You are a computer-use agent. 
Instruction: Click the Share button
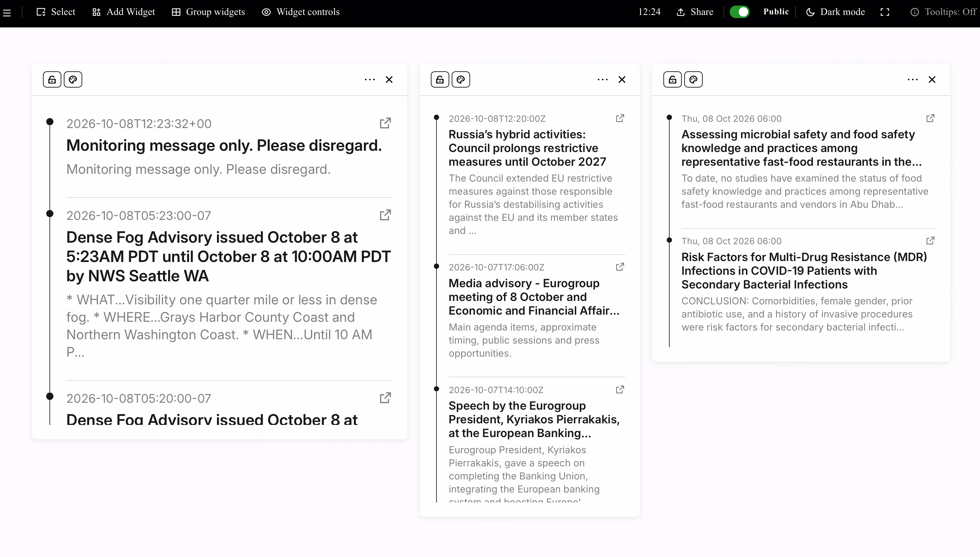[x=695, y=12]
